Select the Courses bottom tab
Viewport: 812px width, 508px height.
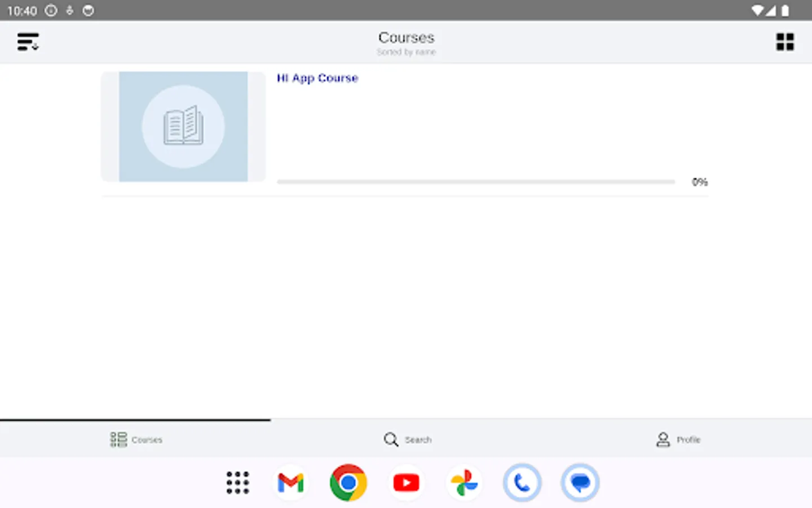[135, 439]
